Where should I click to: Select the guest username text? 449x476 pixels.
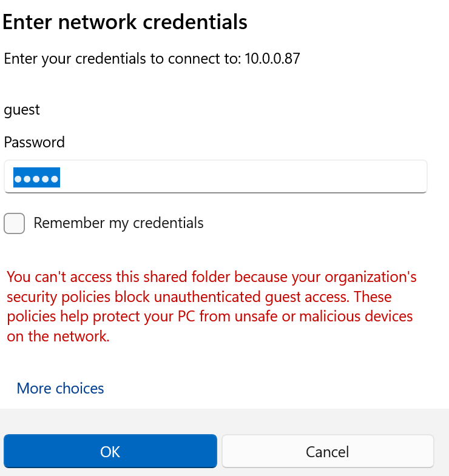[22, 110]
